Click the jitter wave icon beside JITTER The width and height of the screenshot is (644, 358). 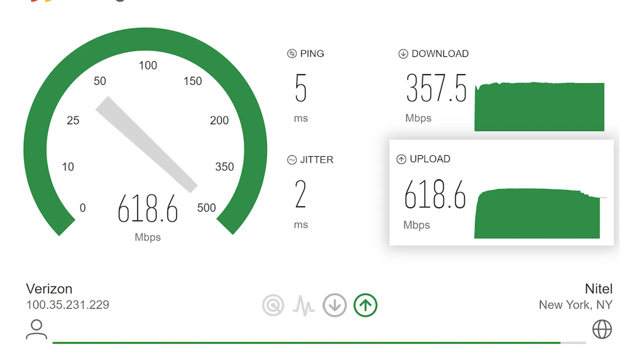pyautogui.click(x=292, y=160)
